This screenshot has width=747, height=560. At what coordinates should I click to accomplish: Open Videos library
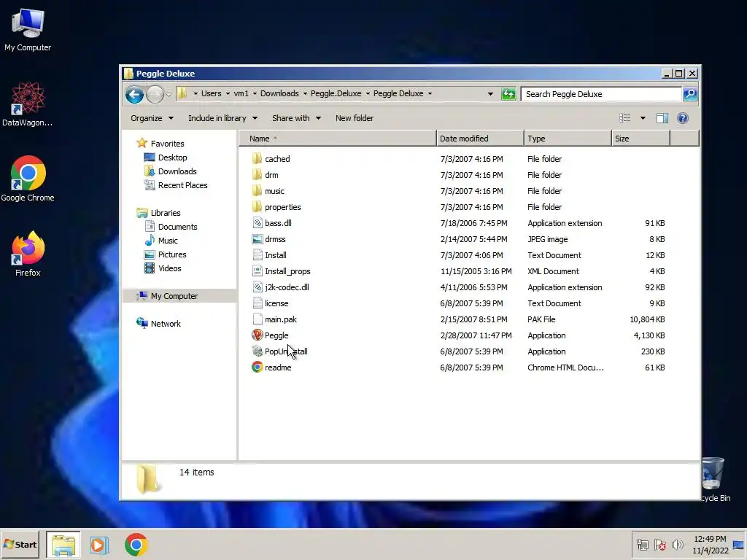pos(169,268)
